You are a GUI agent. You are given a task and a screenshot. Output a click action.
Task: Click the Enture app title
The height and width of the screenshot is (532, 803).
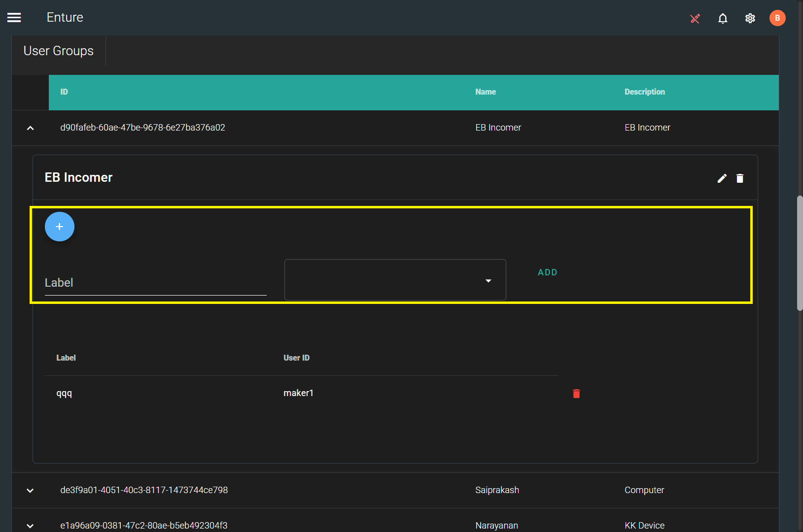click(65, 17)
